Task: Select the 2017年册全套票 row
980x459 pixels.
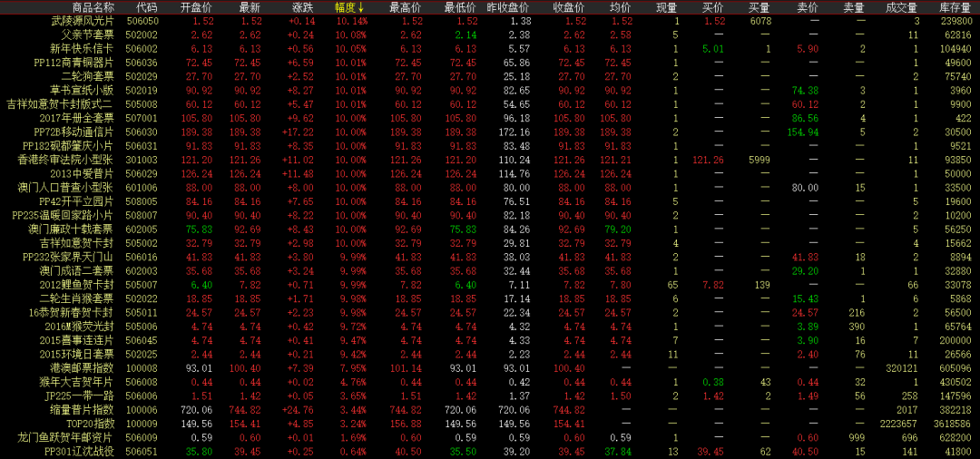Action: point(77,117)
